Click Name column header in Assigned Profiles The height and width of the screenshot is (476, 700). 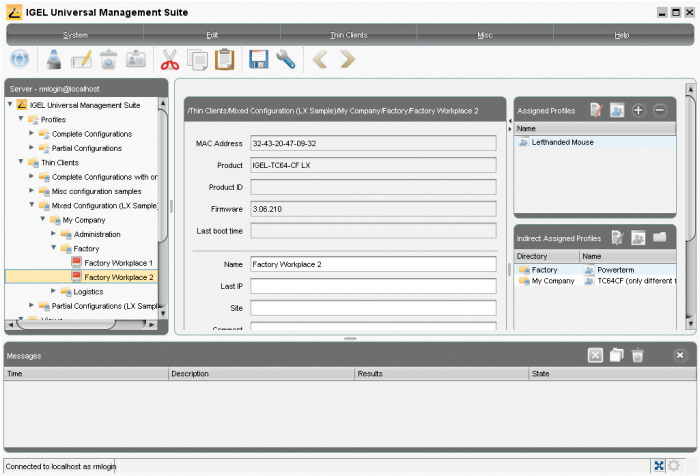pos(595,128)
